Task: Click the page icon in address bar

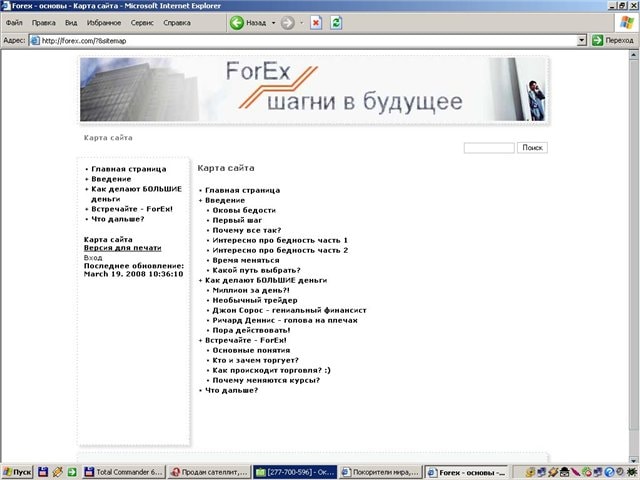Action: click(35, 40)
